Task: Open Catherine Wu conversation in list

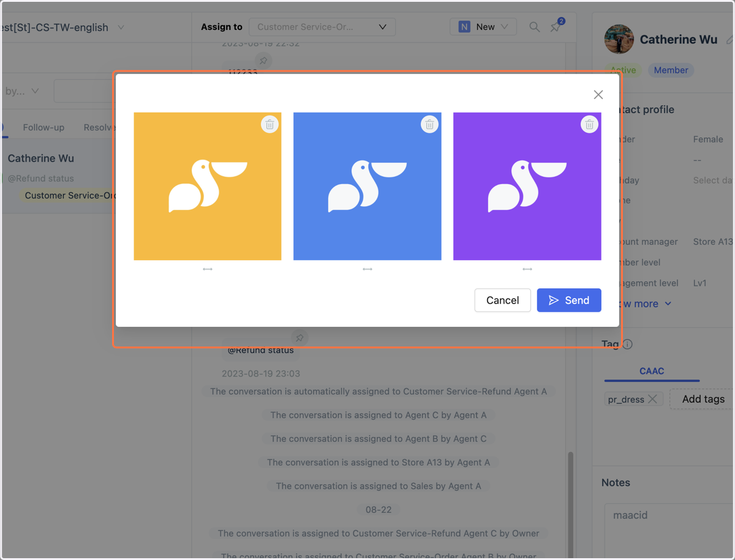Action: point(59,176)
